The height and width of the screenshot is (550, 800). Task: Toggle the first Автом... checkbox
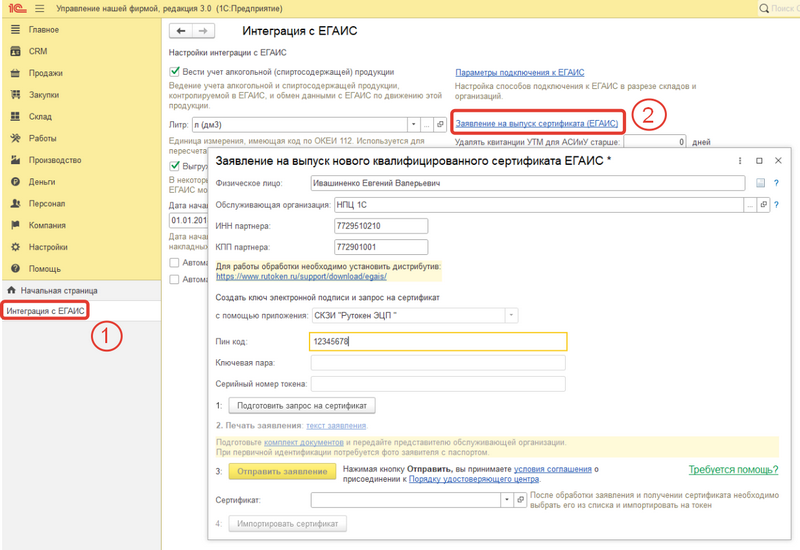(174, 263)
